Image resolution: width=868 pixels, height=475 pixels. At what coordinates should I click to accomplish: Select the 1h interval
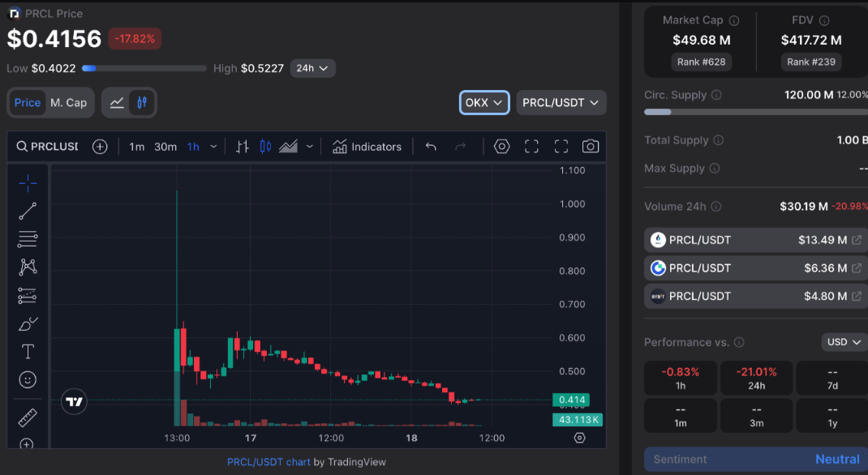[x=193, y=147]
